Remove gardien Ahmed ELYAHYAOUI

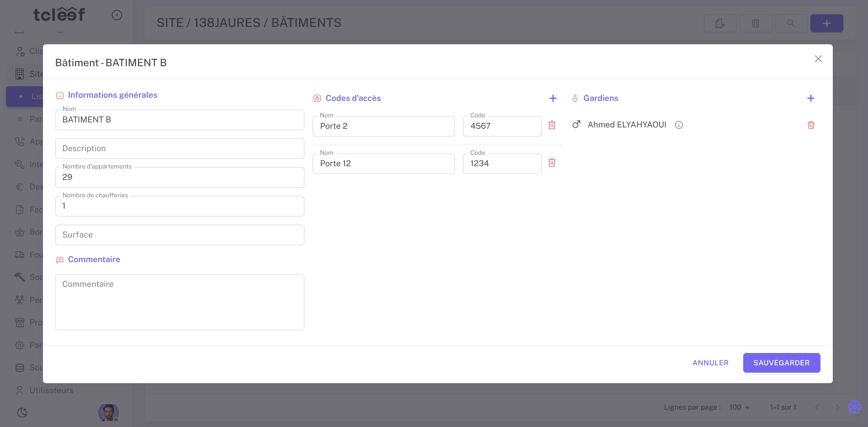pos(810,125)
